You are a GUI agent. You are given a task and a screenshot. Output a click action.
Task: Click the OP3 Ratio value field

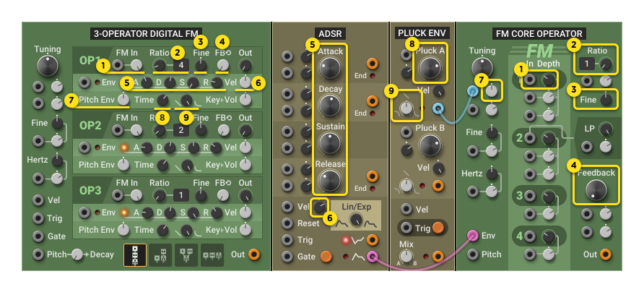pyautogui.click(x=180, y=195)
